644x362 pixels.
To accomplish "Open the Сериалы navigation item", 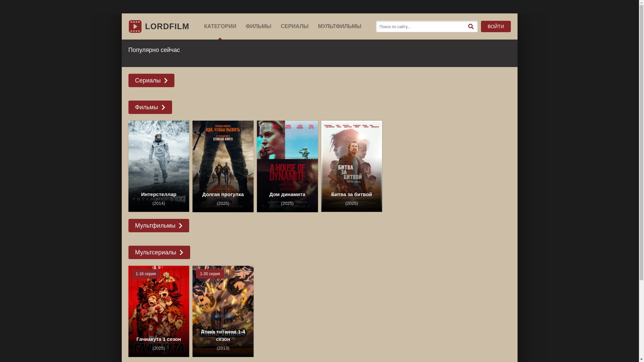I will pos(294,26).
